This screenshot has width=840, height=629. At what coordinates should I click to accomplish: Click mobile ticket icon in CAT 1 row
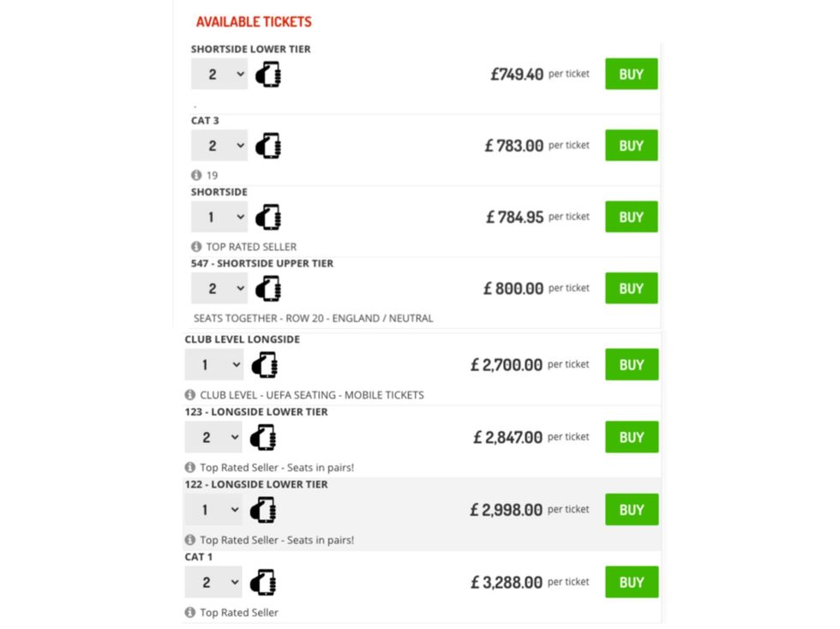pos(263,583)
